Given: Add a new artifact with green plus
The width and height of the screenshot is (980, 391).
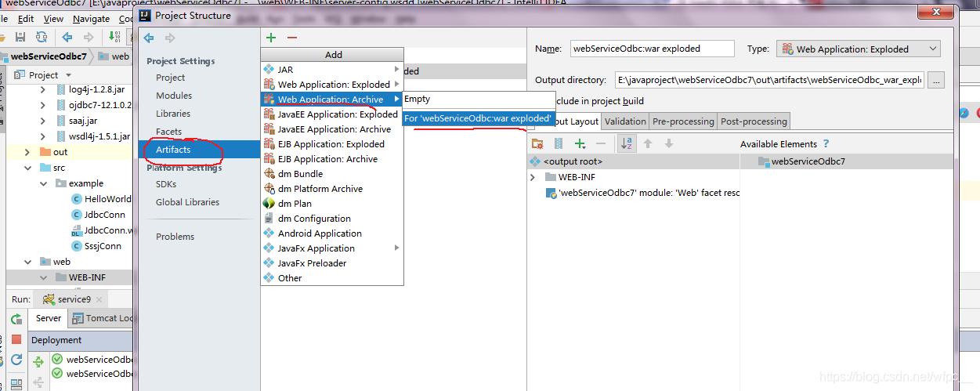Looking at the screenshot, I should pyautogui.click(x=271, y=38).
